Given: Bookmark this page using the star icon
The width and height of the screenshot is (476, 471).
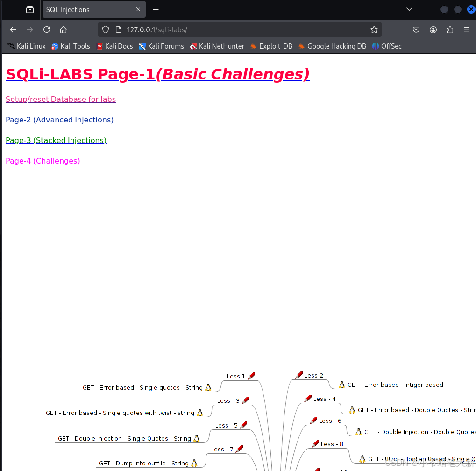Looking at the screenshot, I should pos(374,29).
